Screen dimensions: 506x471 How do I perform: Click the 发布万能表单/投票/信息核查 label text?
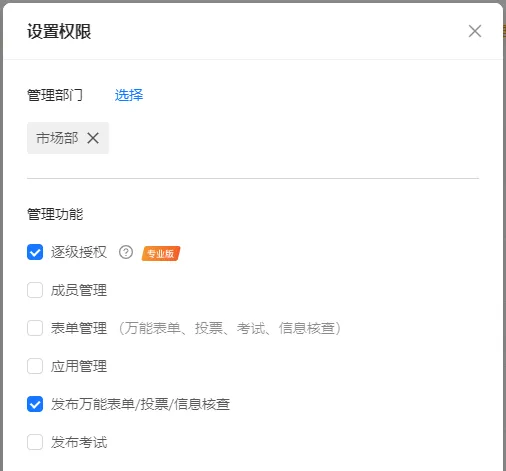[140, 404]
